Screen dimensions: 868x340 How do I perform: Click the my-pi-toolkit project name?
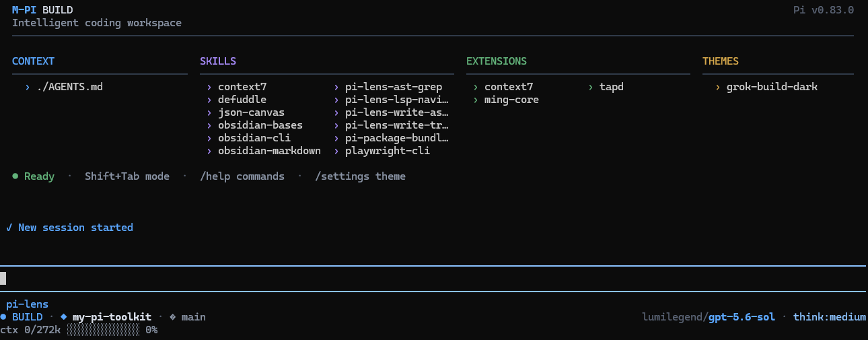coord(112,317)
